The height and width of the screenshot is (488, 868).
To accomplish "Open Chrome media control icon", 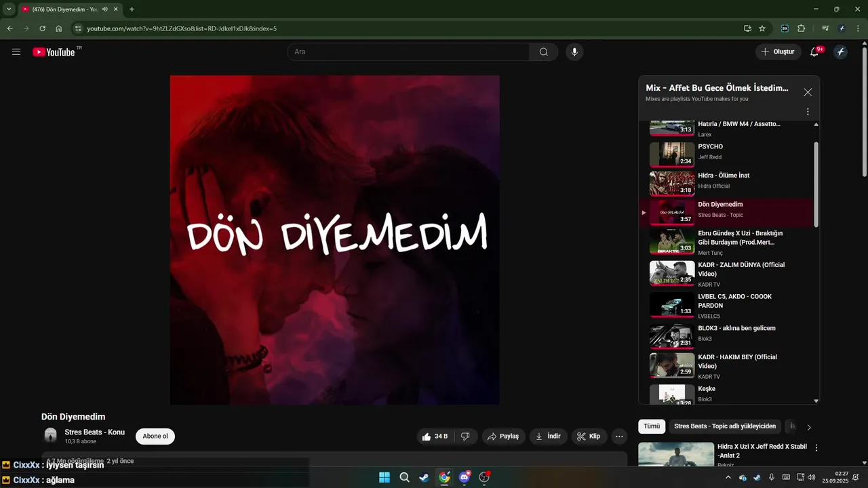I will pyautogui.click(x=825, y=28).
